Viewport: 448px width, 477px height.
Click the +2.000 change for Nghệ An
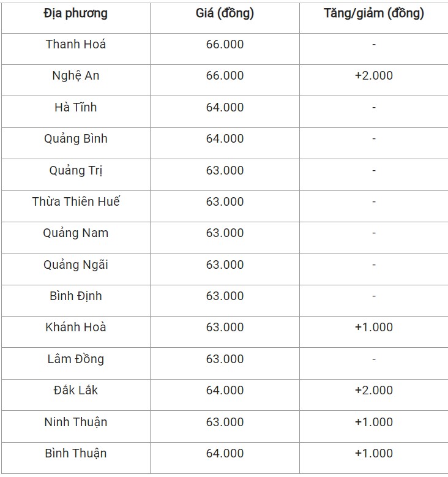click(x=373, y=76)
